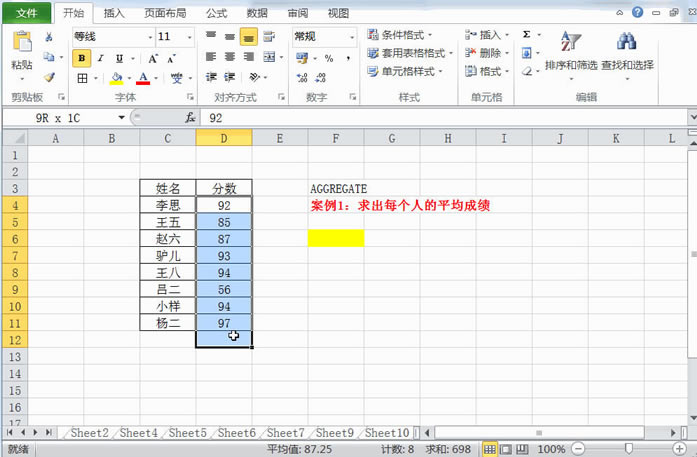Click 插入 insert cells button
697x457 pixels.
coord(487,35)
